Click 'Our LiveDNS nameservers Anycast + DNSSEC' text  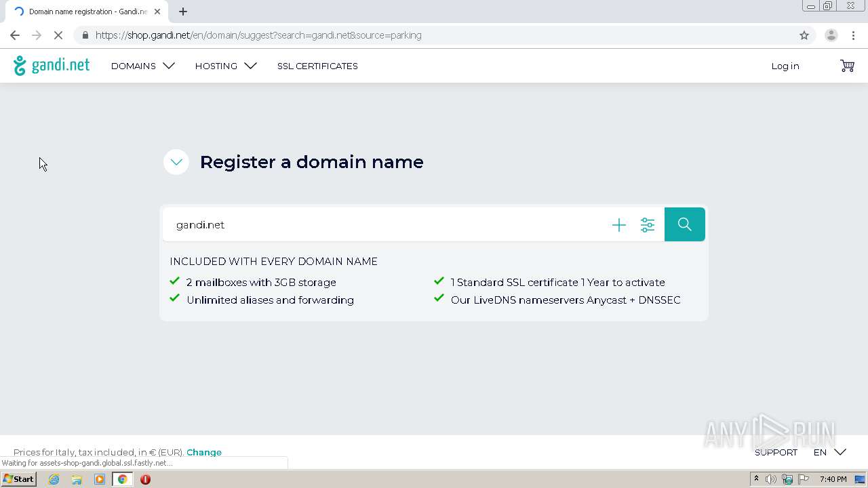pos(566,300)
